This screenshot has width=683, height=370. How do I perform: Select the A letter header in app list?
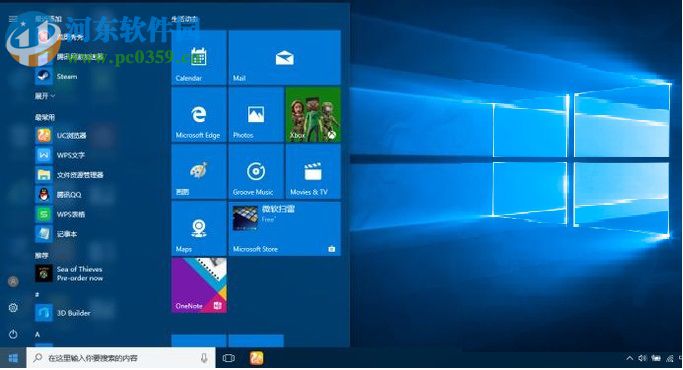(37, 334)
